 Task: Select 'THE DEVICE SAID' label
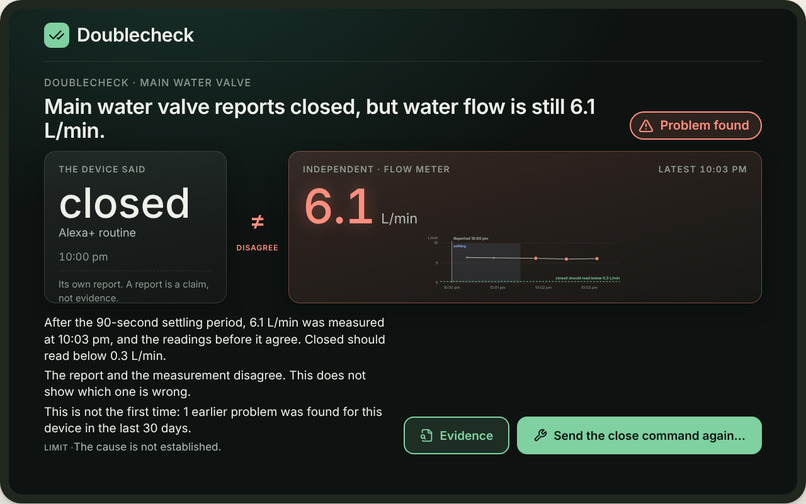pyautogui.click(x=102, y=169)
